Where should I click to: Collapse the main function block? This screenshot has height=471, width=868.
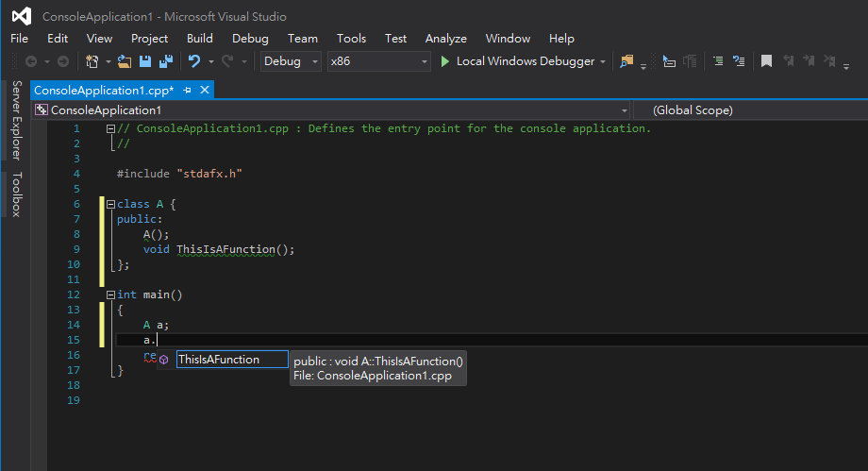click(110, 294)
